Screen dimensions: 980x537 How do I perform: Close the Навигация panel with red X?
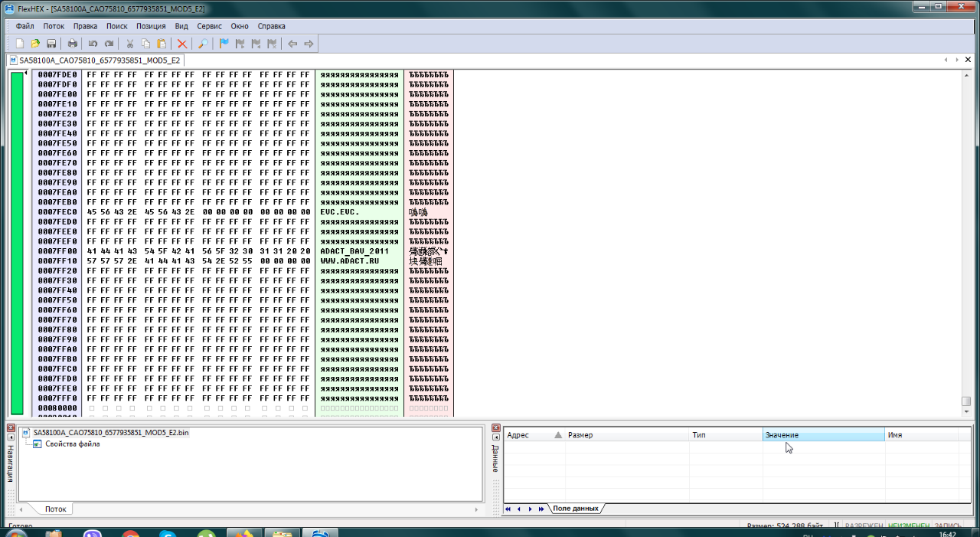(x=11, y=427)
